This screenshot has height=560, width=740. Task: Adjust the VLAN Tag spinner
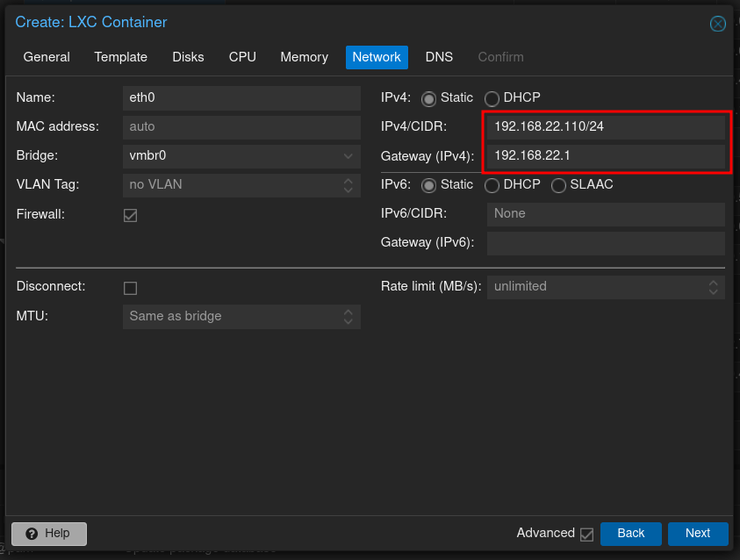348,185
